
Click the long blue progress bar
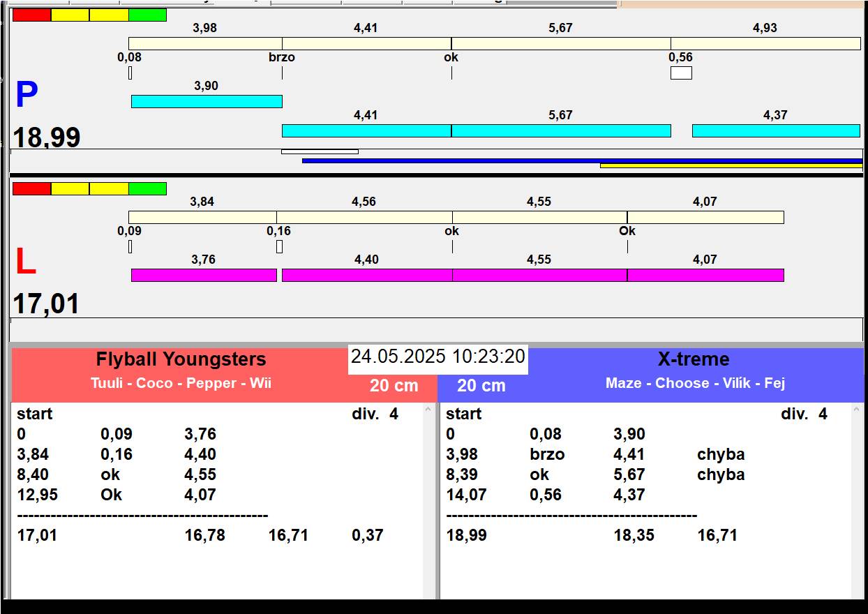point(581,160)
